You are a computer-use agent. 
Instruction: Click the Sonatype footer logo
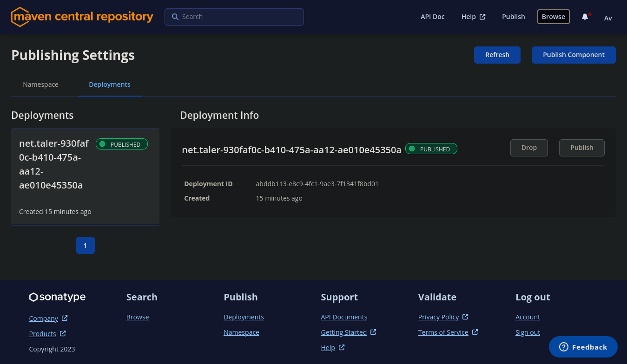coord(57,297)
